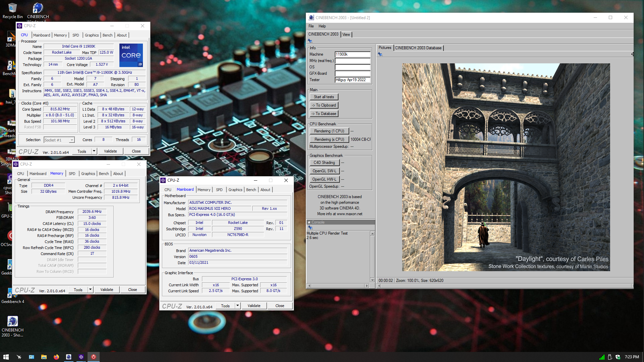Switch to CPU-Z via its taskbar icon
The image size is (644, 362).
(81, 357)
